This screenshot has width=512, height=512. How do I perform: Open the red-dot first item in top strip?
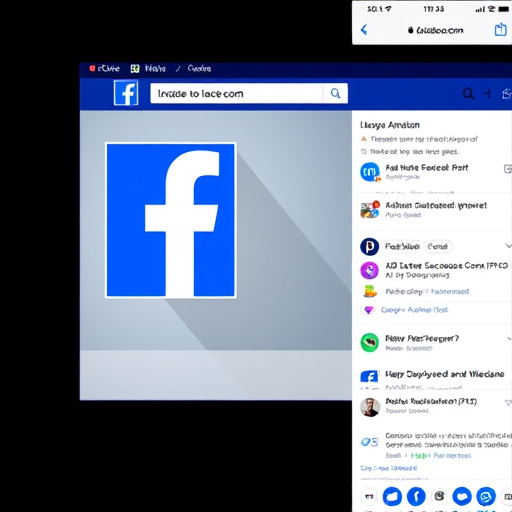[x=104, y=69]
